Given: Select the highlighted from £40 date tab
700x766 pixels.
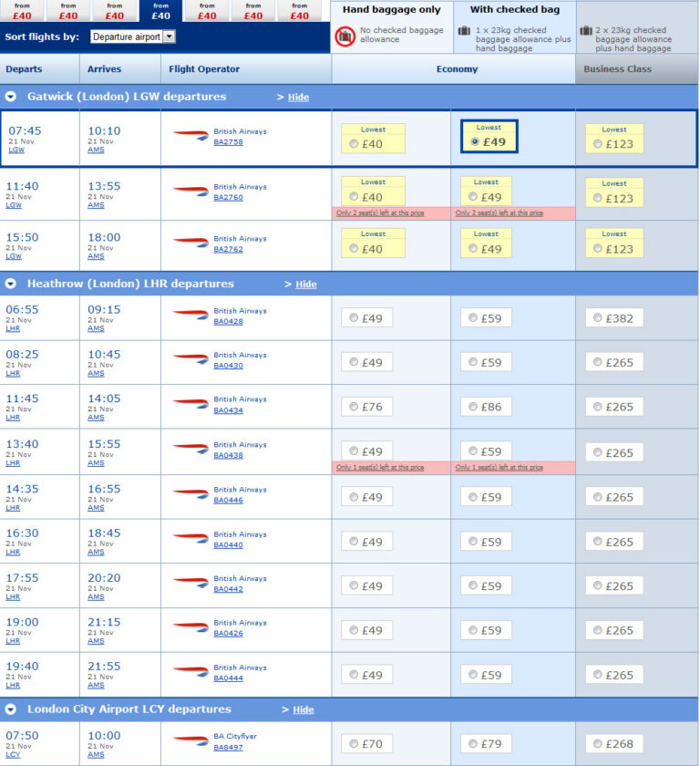Looking at the screenshot, I should tap(161, 11).
